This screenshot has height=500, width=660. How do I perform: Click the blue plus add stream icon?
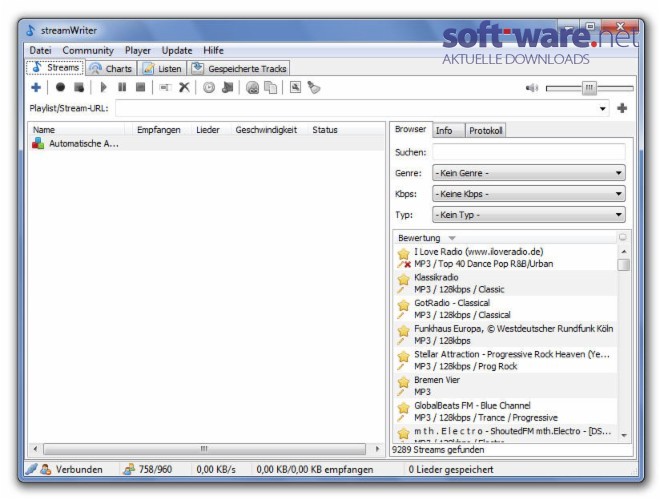[x=36, y=88]
